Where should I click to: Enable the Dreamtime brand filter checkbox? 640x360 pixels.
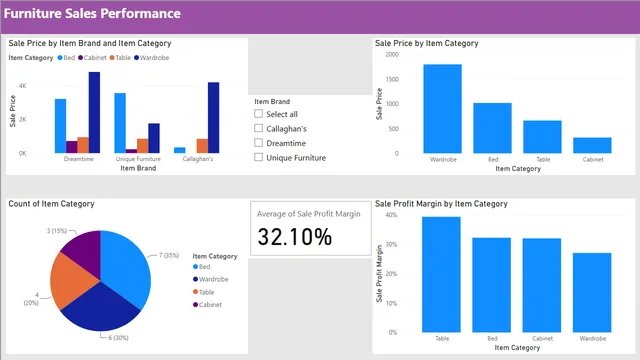[x=258, y=142]
